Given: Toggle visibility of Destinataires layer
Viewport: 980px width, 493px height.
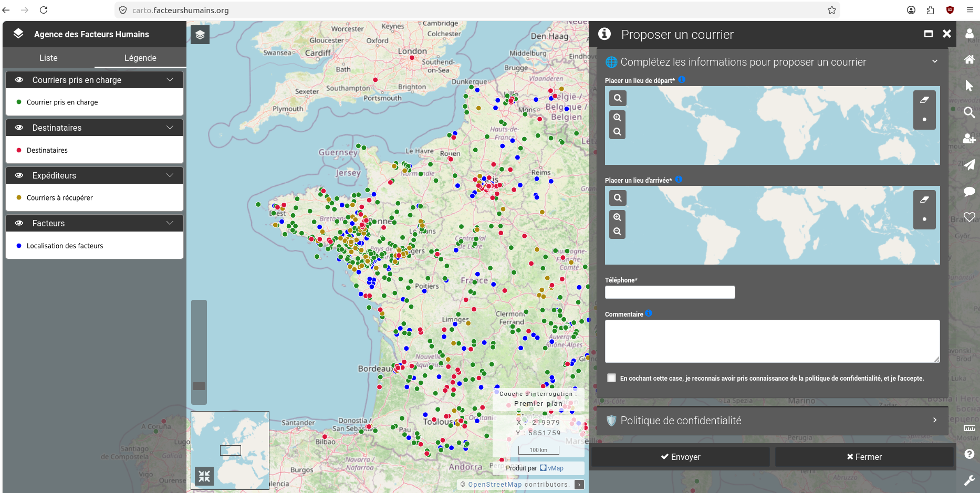Looking at the screenshot, I should pyautogui.click(x=19, y=128).
